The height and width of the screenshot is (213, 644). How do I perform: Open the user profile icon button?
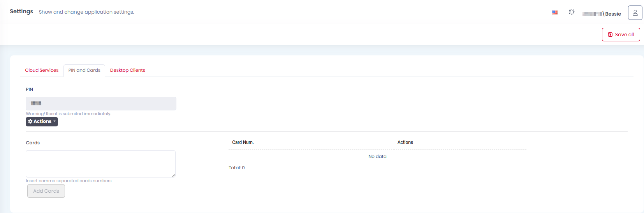pos(635,13)
